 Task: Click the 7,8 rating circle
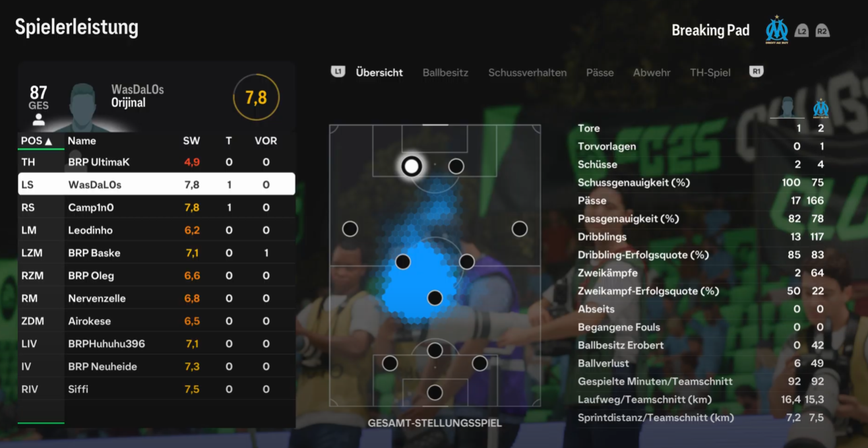[256, 98]
